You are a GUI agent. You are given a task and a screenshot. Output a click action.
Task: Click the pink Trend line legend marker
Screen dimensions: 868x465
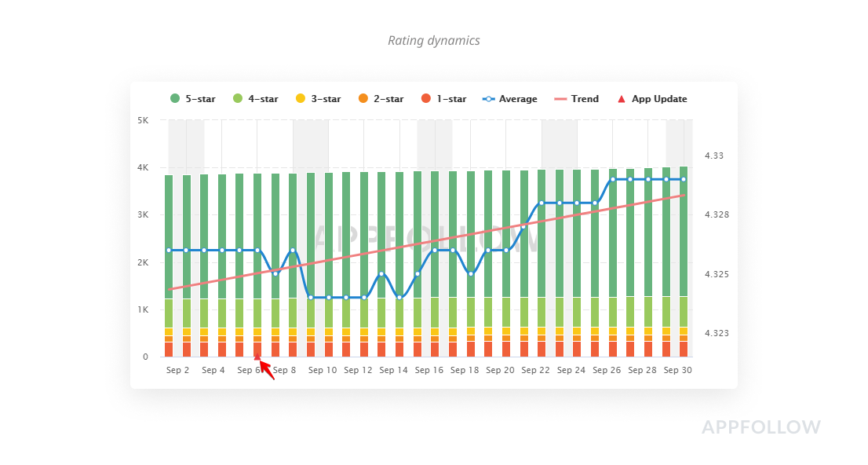tap(560, 99)
